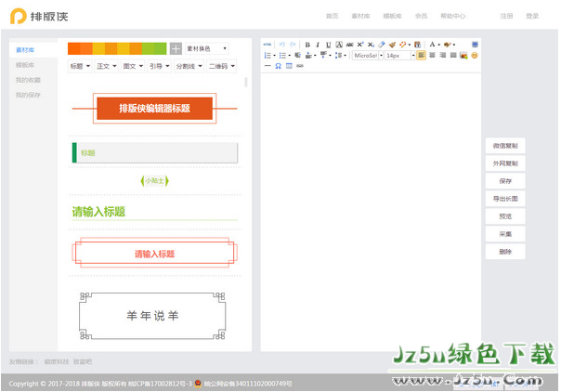Click the link icon after the table icon

point(300,66)
